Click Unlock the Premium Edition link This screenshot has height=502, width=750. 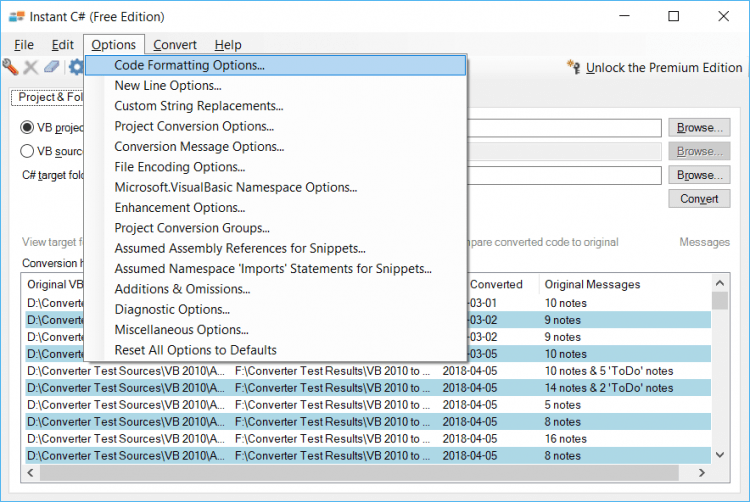coord(664,68)
